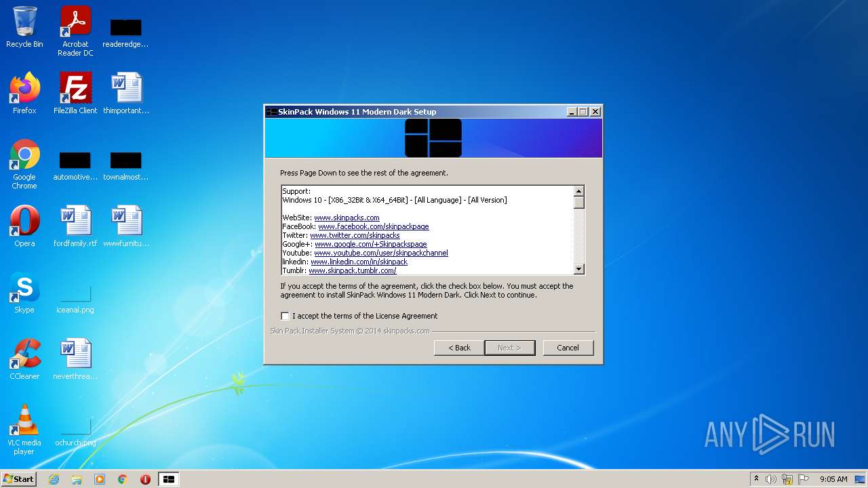This screenshot has width=868, height=488.
Task: Open www.skinpacks.com website link
Action: [347, 218]
